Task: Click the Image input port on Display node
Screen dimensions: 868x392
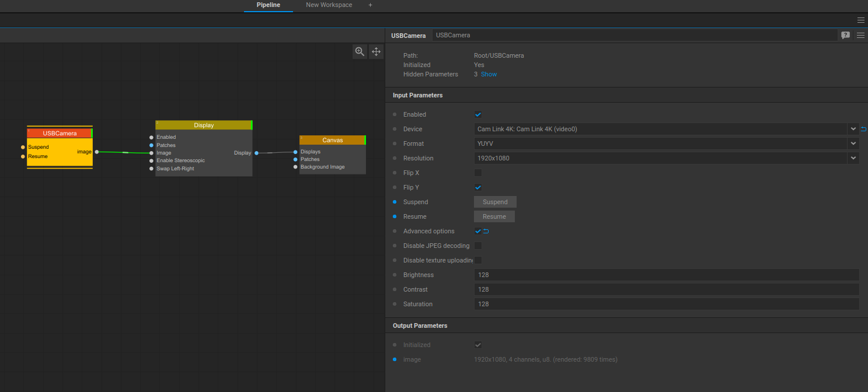Action: 151,153
